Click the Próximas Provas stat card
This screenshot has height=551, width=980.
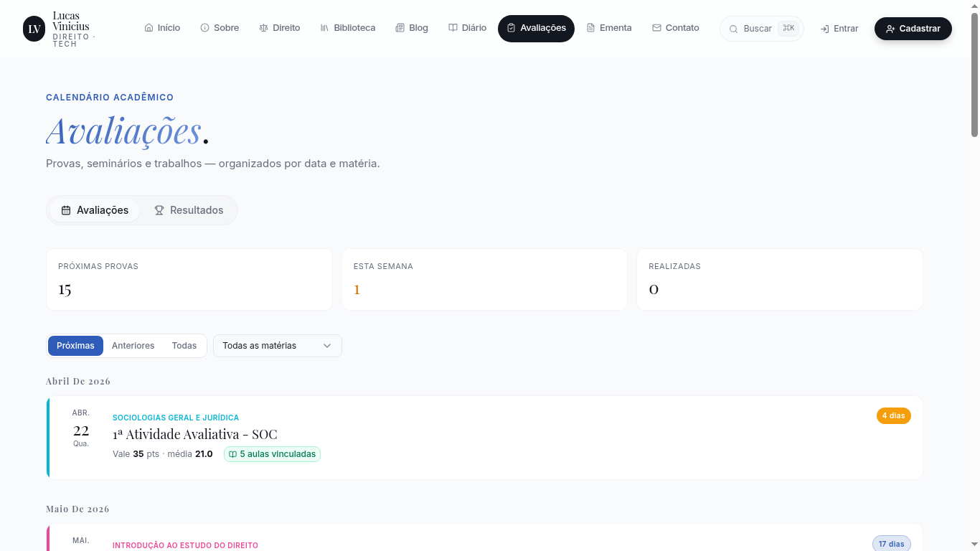pyautogui.click(x=189, y=280)
